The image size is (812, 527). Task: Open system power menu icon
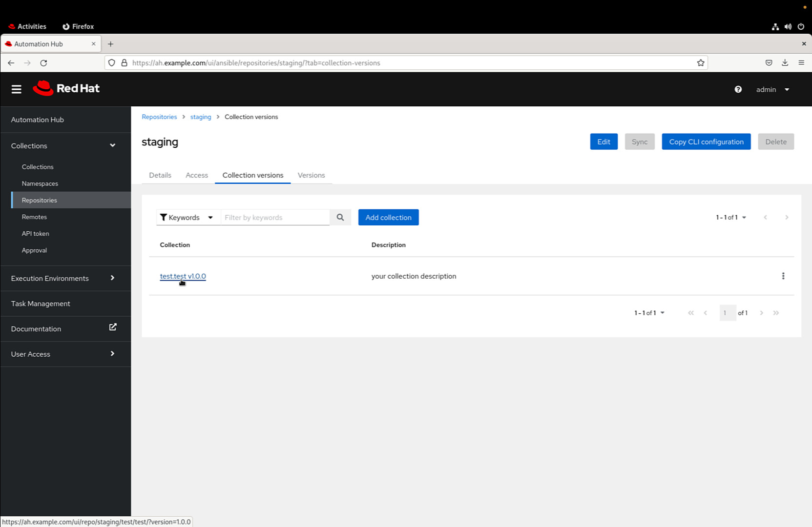pos(801,27)
